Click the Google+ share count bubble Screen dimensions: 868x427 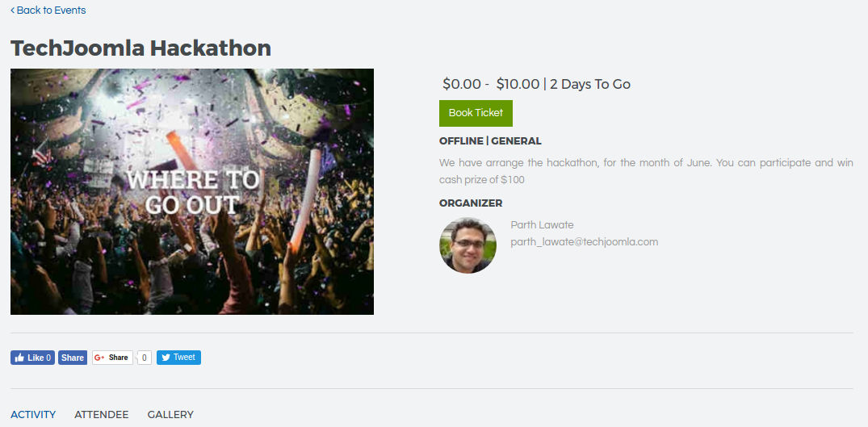[x=145, y=358]
